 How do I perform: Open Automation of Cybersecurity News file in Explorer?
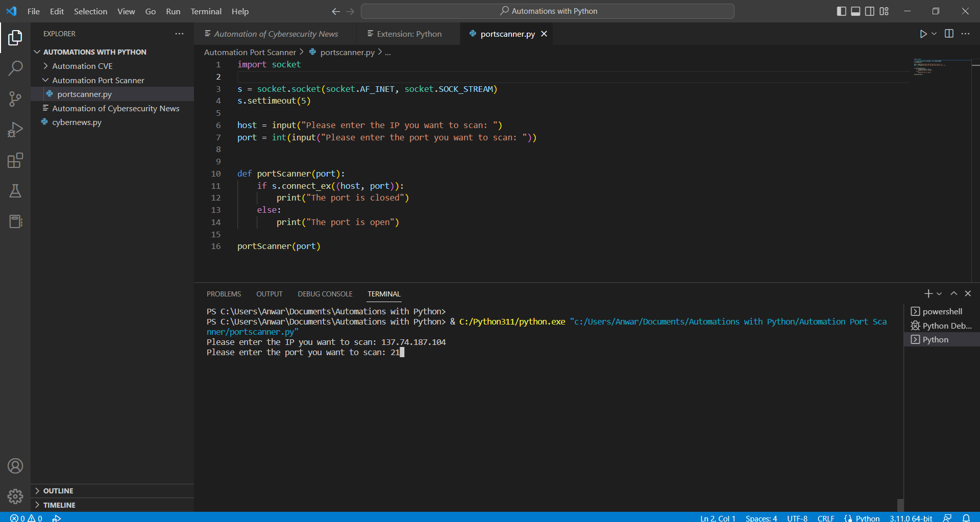pos(112,108)
